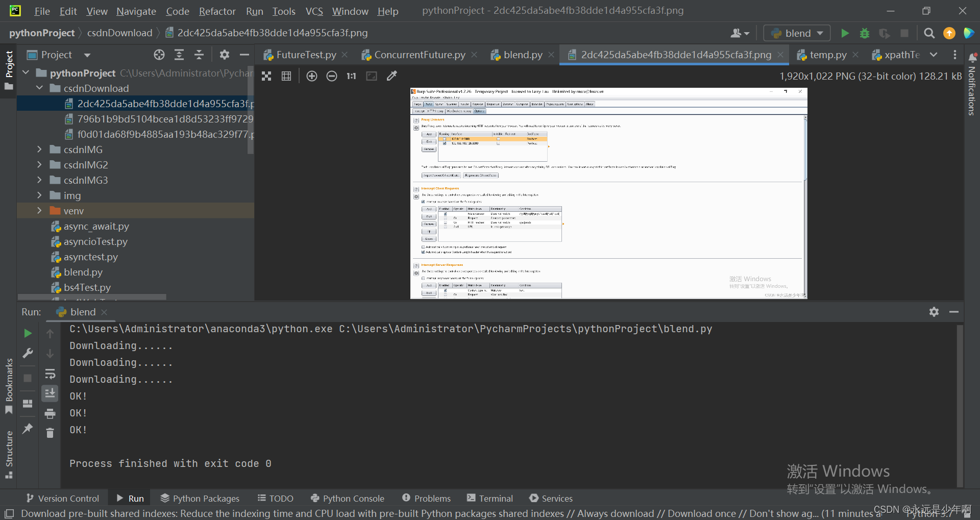Hide the Run panel
The image size is (980, 520).
pos(954,312)
